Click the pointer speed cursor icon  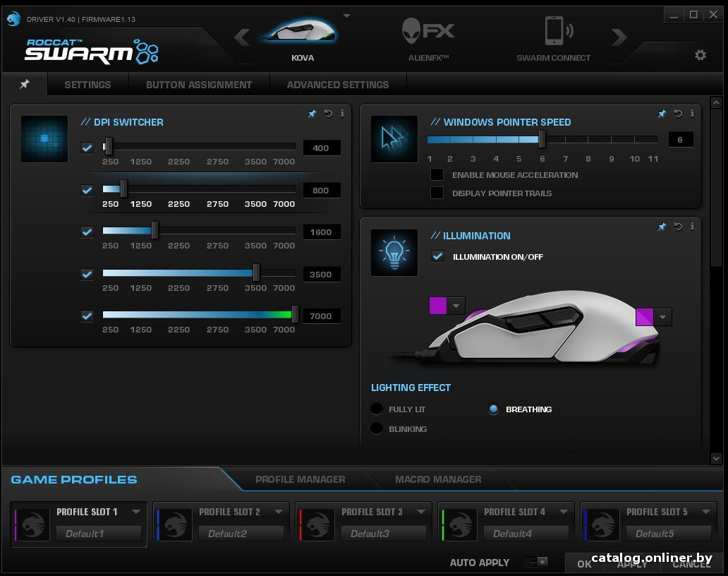pyautogui.click(x=394, y=139)
